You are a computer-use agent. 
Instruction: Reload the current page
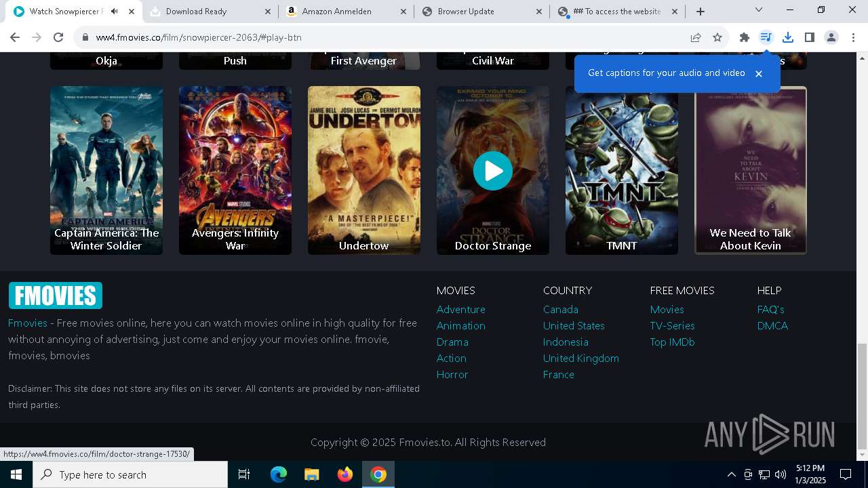click(58, 37)
